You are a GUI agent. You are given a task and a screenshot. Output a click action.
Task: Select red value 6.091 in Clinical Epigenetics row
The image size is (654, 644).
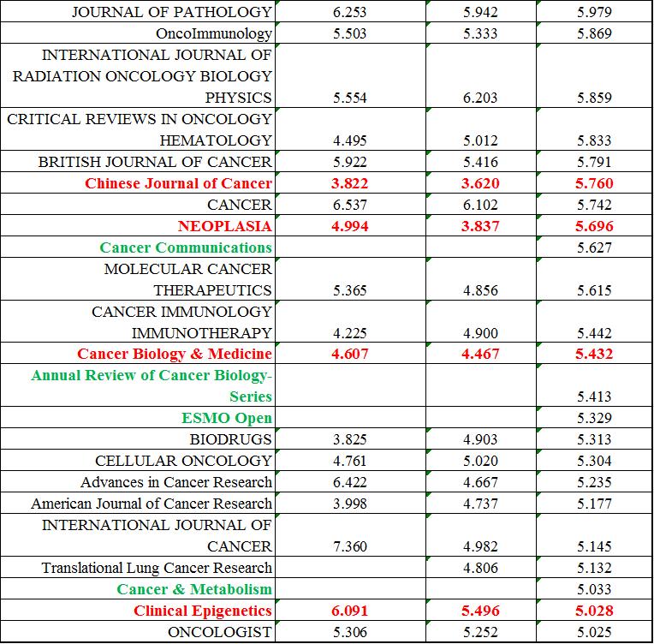point(349,611)
